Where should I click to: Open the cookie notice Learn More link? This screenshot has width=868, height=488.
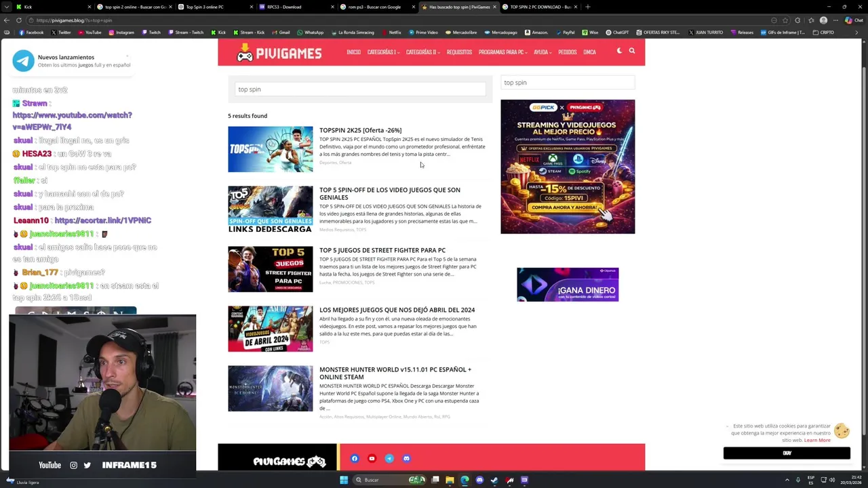coord(817,440)
